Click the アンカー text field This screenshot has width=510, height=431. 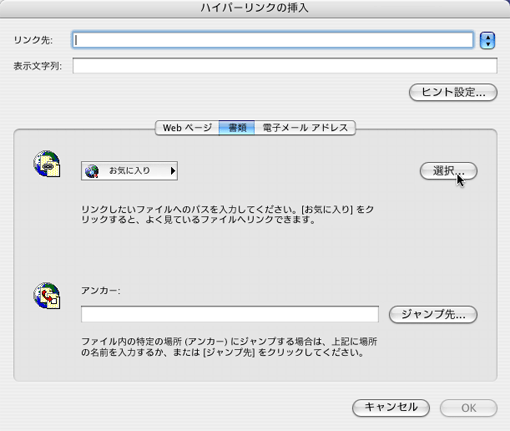[x=230, y=314]
